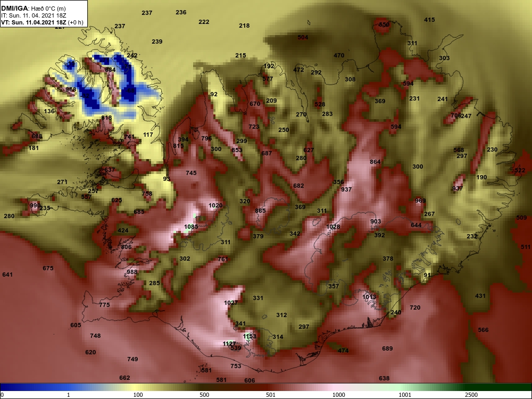This screenshot has width=532, height=399.
Task: Click the offshore value '218'
Action: pos(244,26)
